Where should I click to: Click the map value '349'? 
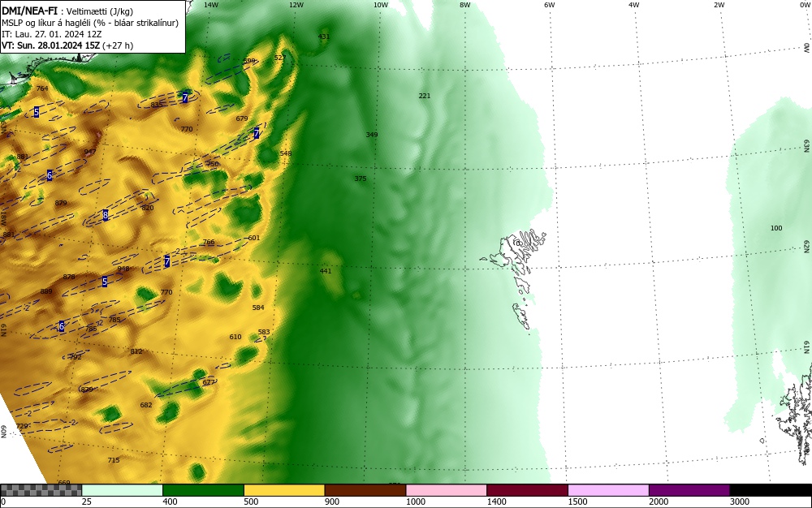tap(372, 135)
